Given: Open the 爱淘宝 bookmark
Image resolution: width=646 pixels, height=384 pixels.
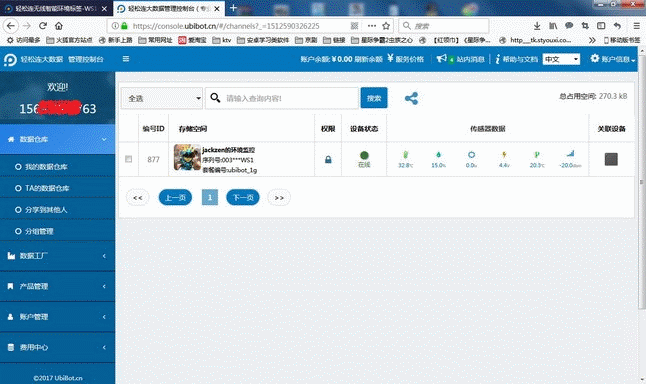Looking at the screenshot, I should coord(192,40).
